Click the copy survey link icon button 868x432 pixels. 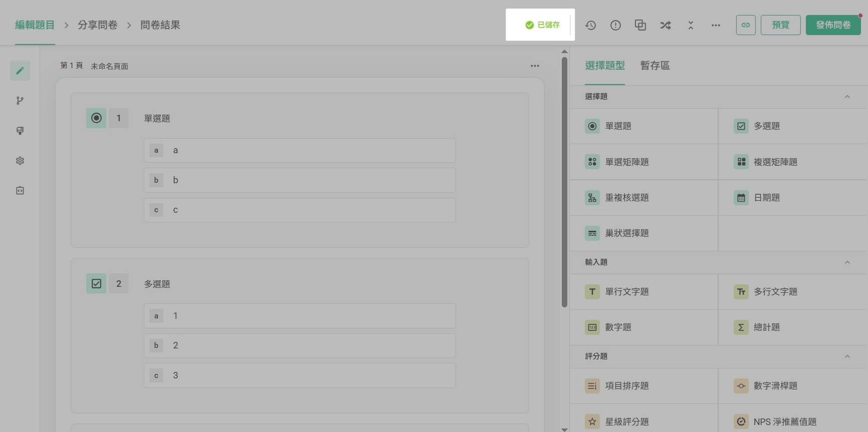coord(745,25)
